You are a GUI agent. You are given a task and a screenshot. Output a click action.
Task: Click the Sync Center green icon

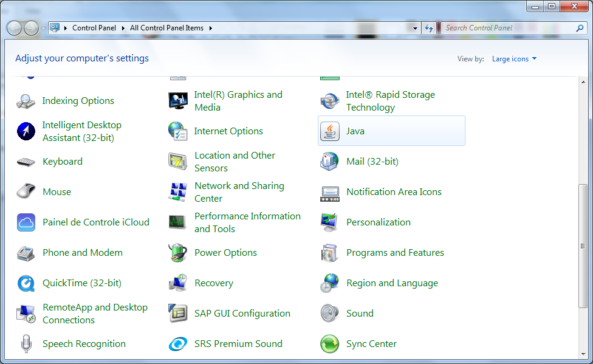click(329, 344)
